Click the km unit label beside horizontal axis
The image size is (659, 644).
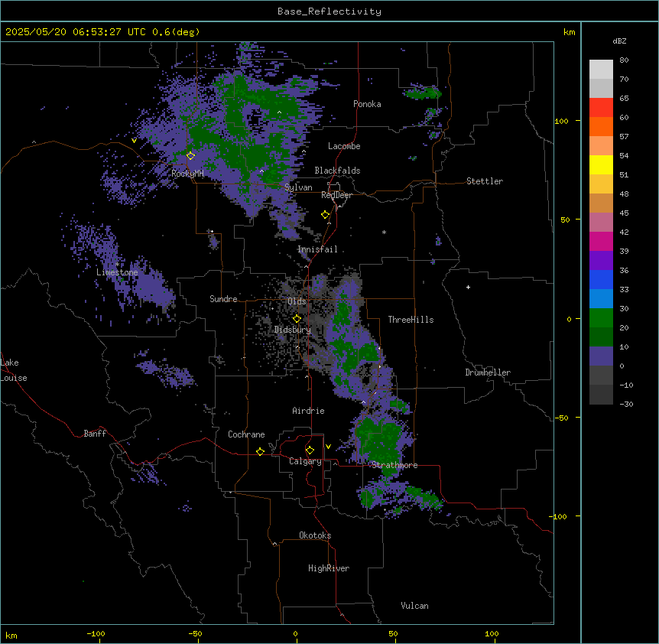click(11, 635)
